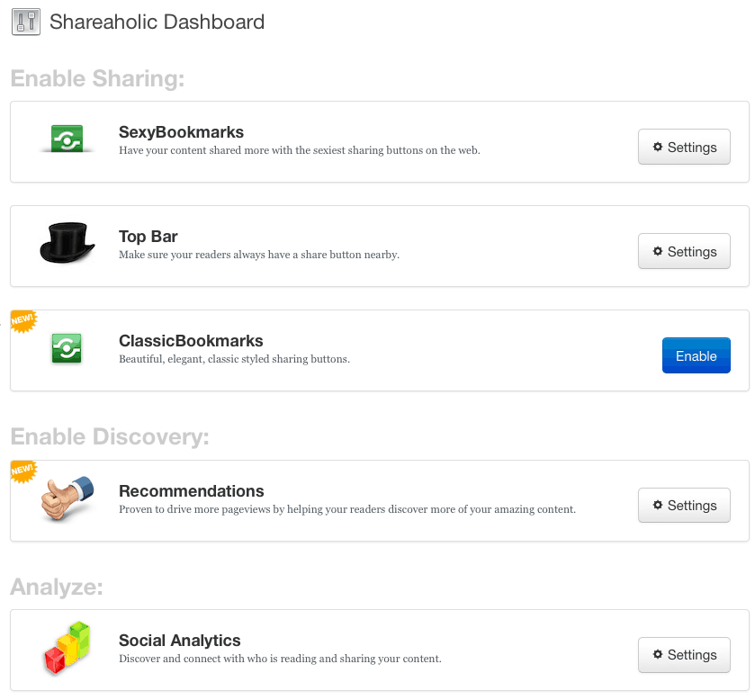This screenshot has width=755, height=700.
Task: Open Top Bar Settings
Action: click(684, 251)
